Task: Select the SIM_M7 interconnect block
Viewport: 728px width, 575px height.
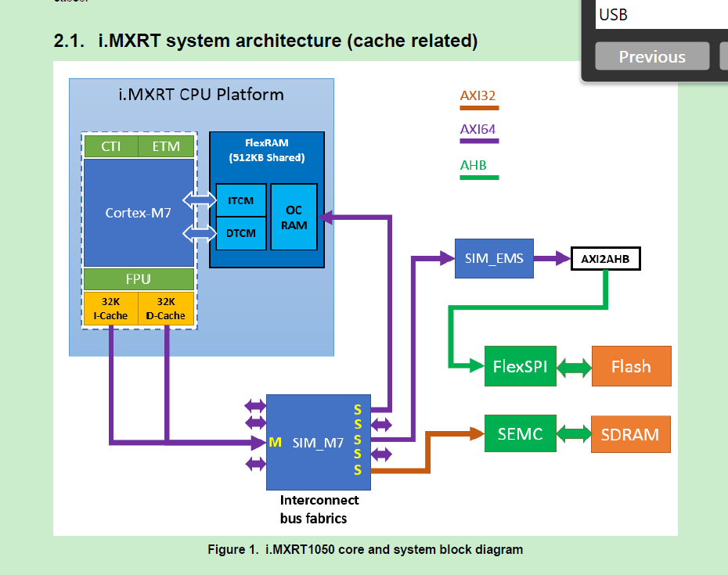Action: 318,442
